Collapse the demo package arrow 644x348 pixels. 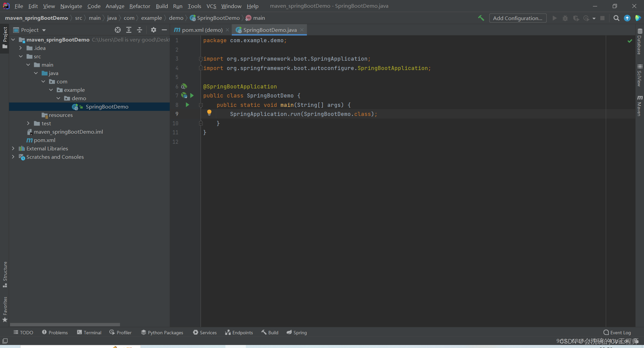[58, 98]
